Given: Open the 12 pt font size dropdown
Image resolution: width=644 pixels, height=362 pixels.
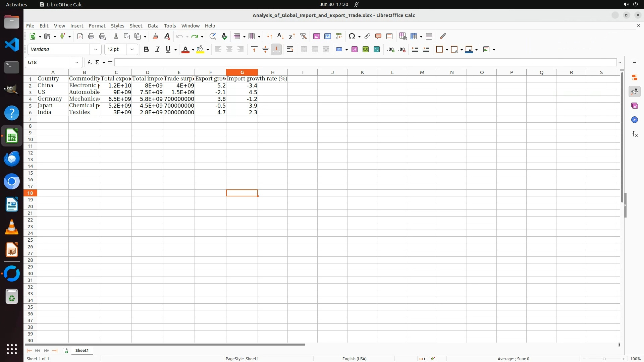Looking at the screenshot, I should 132,50.
